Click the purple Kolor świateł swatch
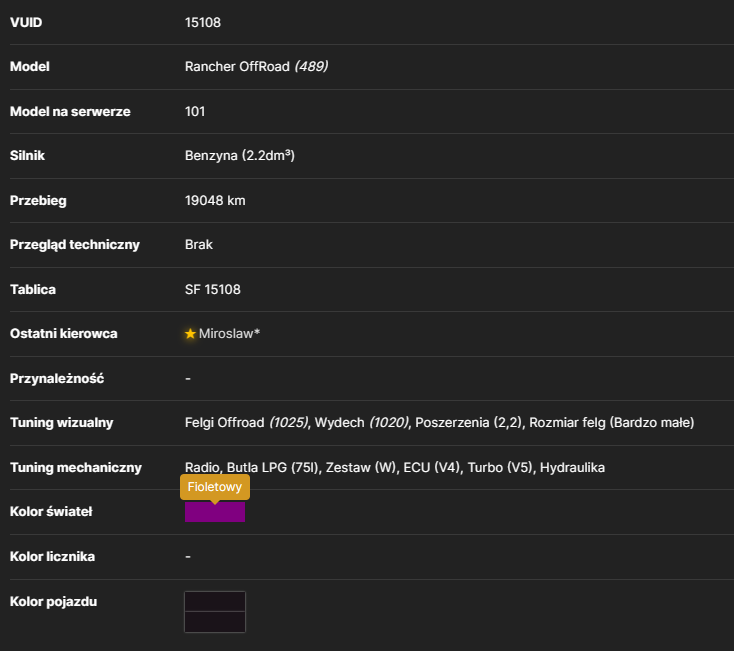Image resolution: width=734 pixels, height=651 pixels. [x=215, y=512]
